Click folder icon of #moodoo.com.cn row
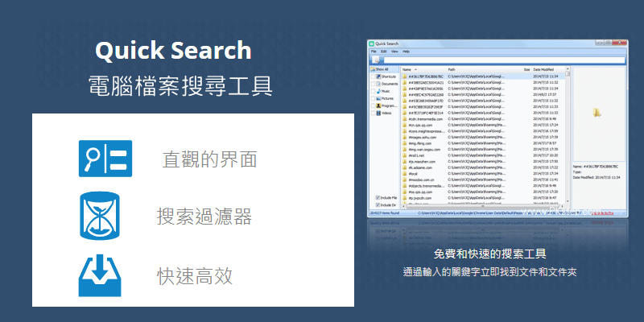Image resolution: width=644 pixels, height=322 pixels. pos(405,180)
